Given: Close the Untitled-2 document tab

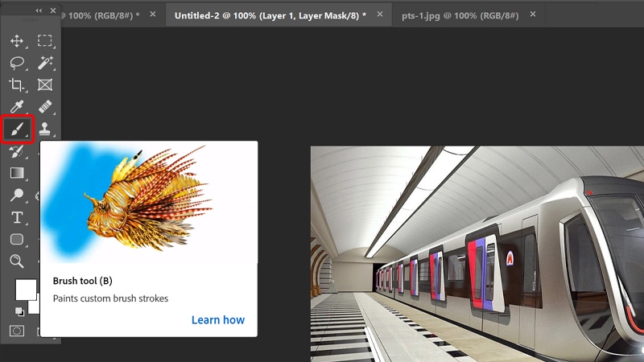Looking at the screenshot, I should [x=380, y=14].
